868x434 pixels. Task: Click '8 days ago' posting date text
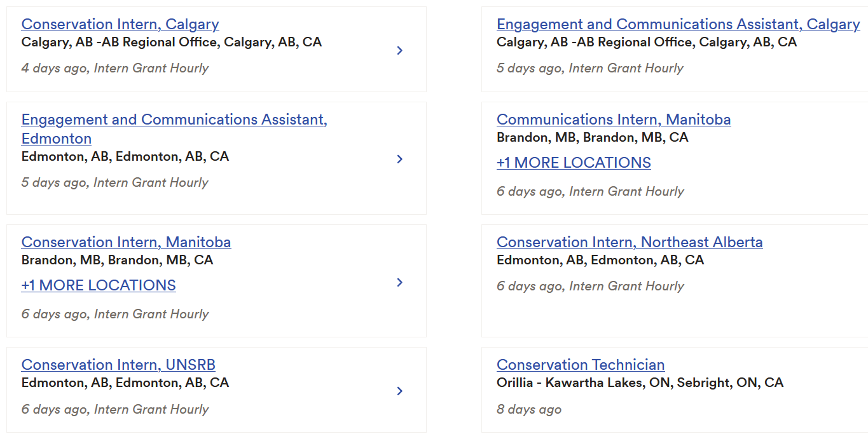point(529,409)
